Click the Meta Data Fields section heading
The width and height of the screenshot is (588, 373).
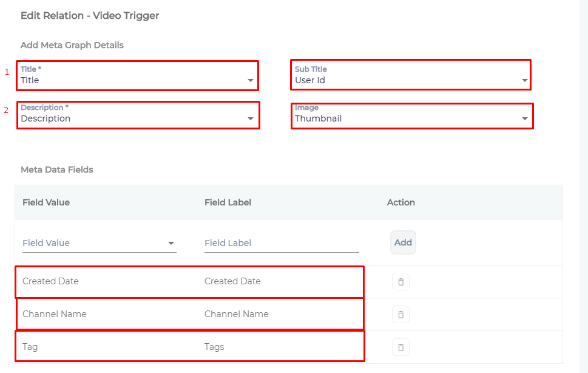pos(57,169)
